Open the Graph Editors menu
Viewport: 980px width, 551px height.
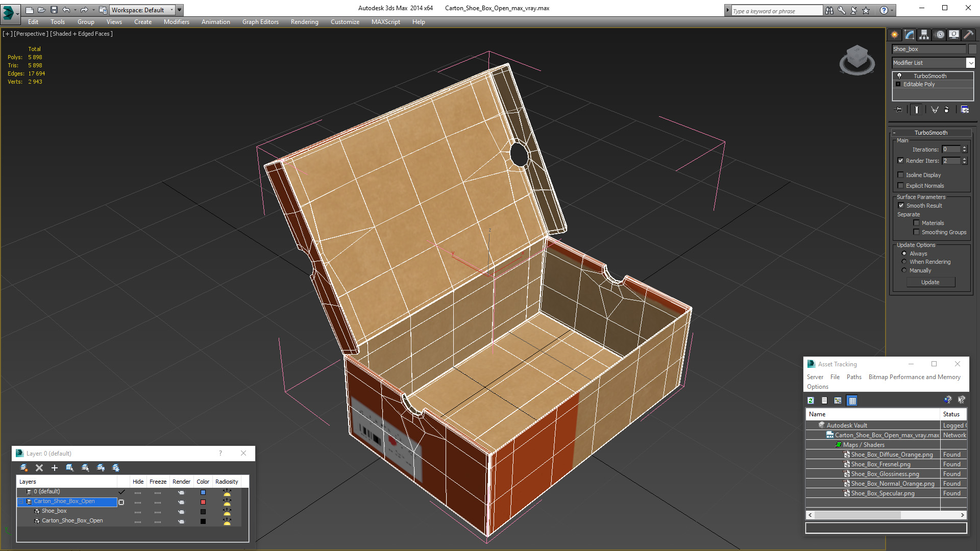[260, 22]
